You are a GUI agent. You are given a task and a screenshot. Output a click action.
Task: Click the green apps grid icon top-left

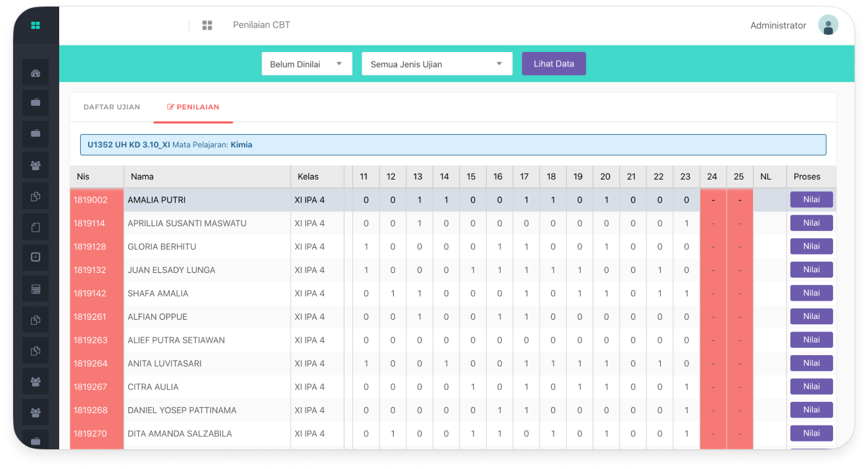point(36,25)
